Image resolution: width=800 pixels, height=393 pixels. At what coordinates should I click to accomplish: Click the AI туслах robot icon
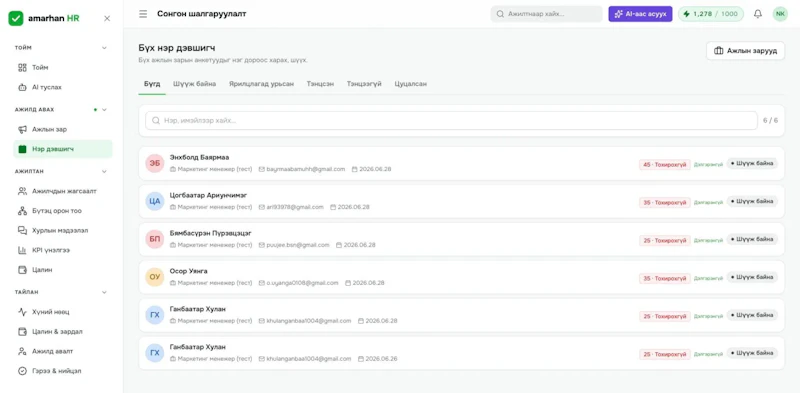tap(22, 87)
